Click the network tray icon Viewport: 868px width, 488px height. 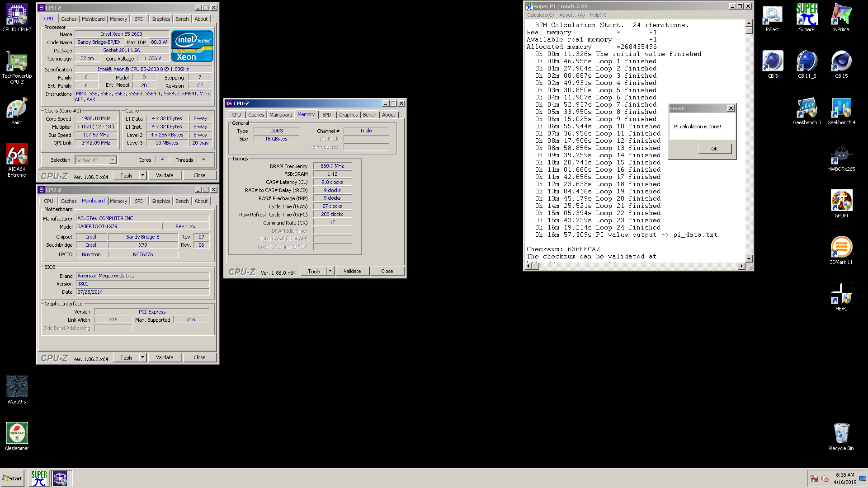814,479
